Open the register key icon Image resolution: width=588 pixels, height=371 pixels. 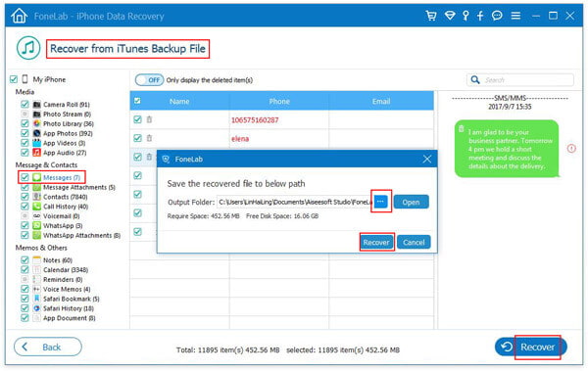pos(465,16)
